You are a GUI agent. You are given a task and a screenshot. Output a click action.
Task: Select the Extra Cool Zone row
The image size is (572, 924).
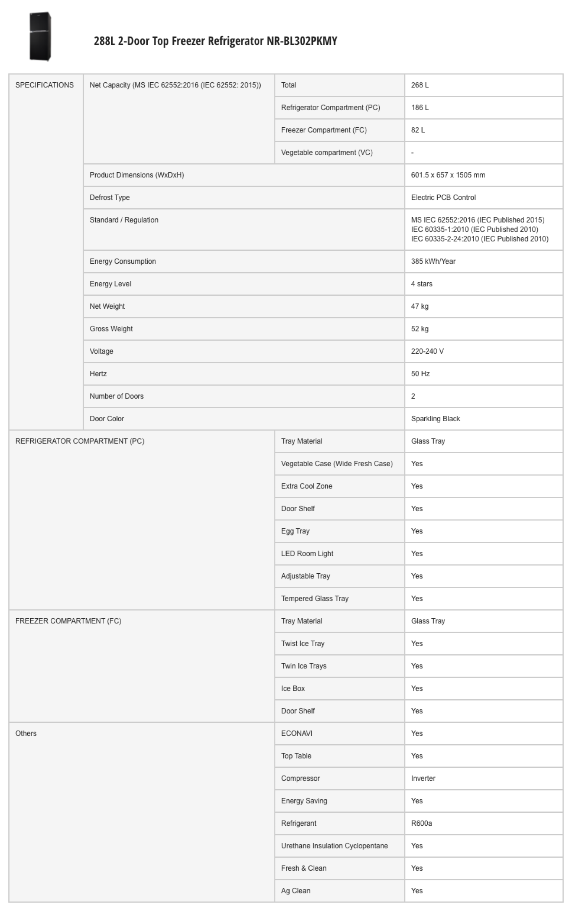(419, 486)
